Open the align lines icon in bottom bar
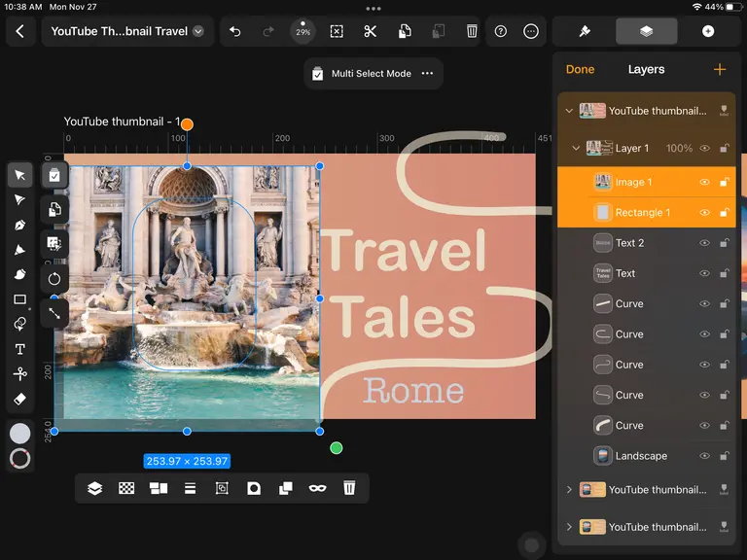Screen dimensions: 747x560 [190, 488]
